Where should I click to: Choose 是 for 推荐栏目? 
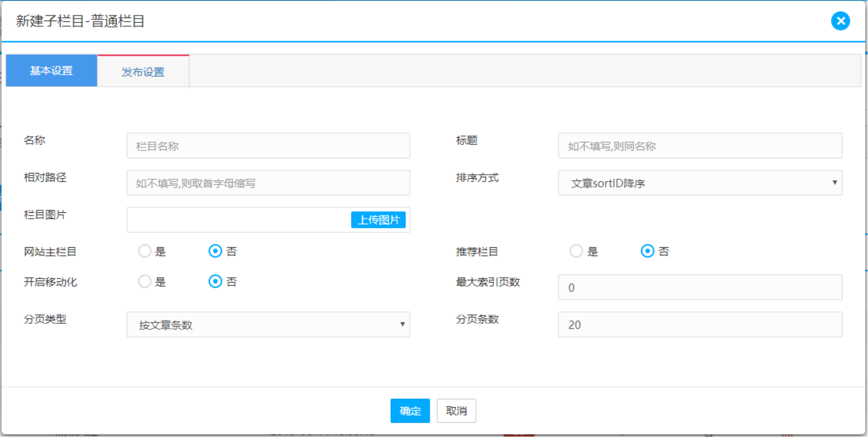coord(576,251)
